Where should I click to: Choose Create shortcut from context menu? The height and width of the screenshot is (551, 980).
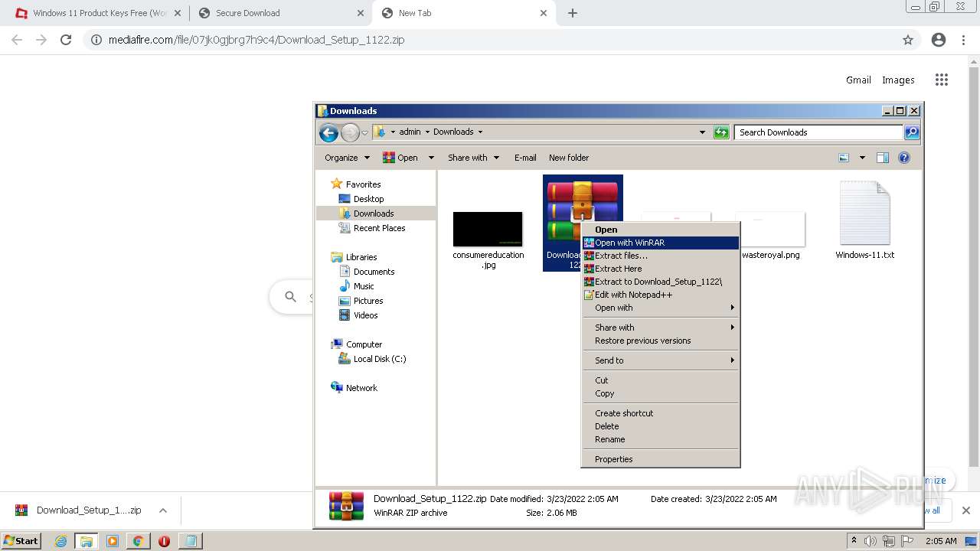tap(661, 413)
